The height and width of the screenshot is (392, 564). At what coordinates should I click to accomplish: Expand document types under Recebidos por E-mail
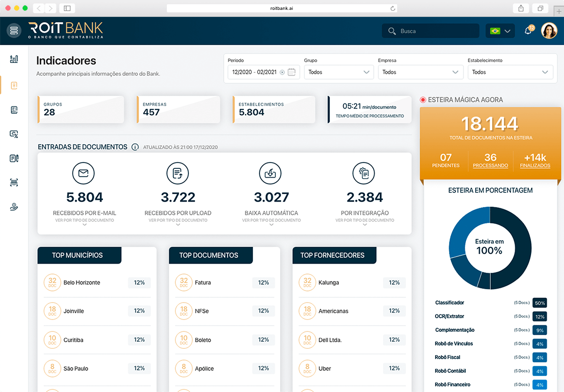[84, 220]
